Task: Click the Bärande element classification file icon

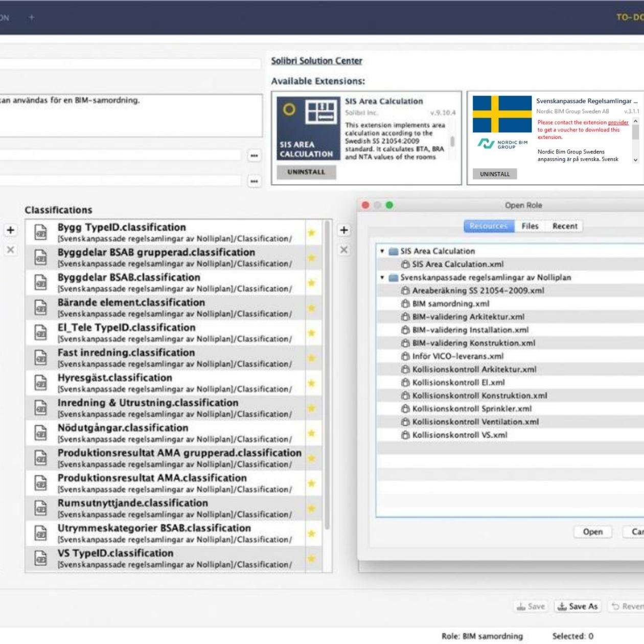Action: tap(41, 308)
